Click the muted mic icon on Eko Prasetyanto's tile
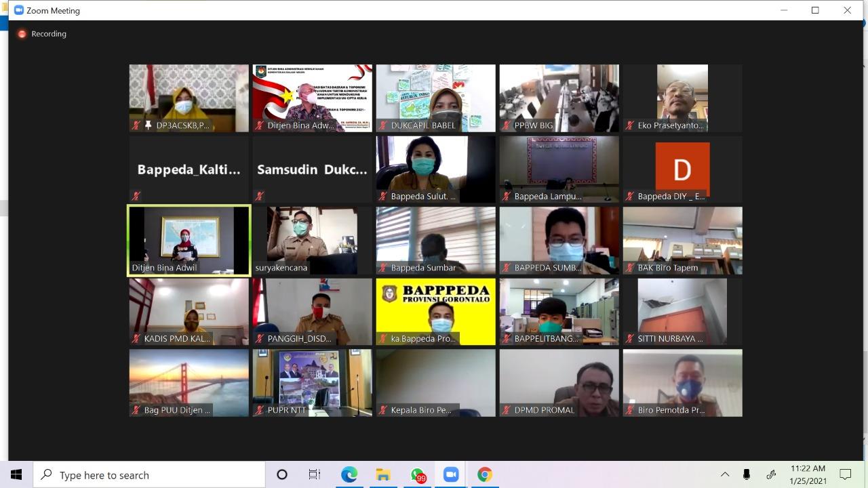This screenshot has height=488, width=868. tap(628, 125)
